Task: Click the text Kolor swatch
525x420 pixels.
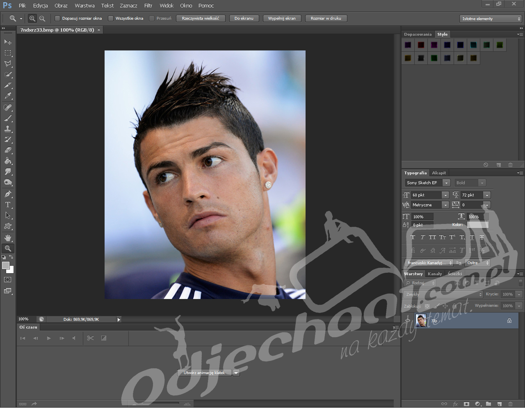Action: pos(478,225)
